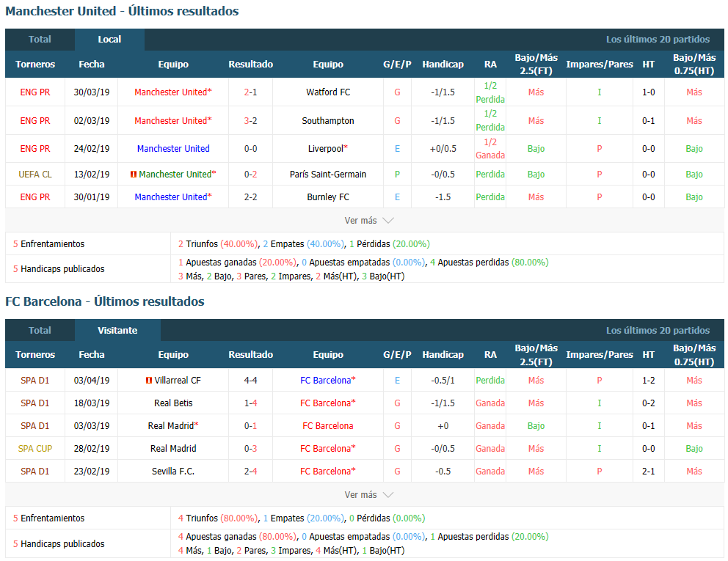Click '2 Triunfos (40.00%)' in Manchester United summary
The width and height of the screenshot is (728, 561).
coord(218,244)
